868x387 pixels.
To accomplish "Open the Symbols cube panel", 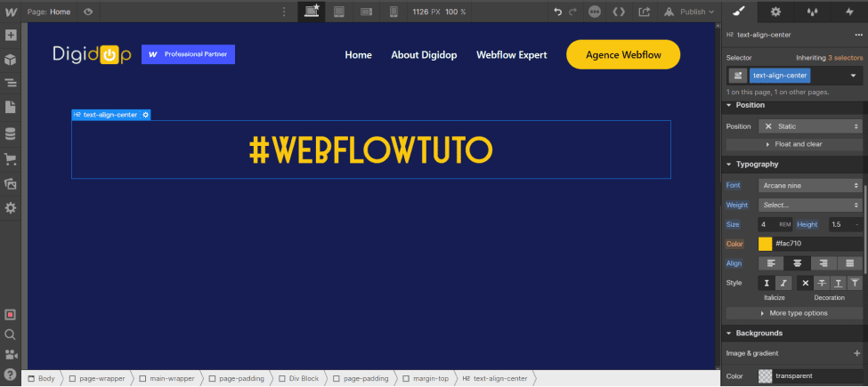I will click(11, 60).
